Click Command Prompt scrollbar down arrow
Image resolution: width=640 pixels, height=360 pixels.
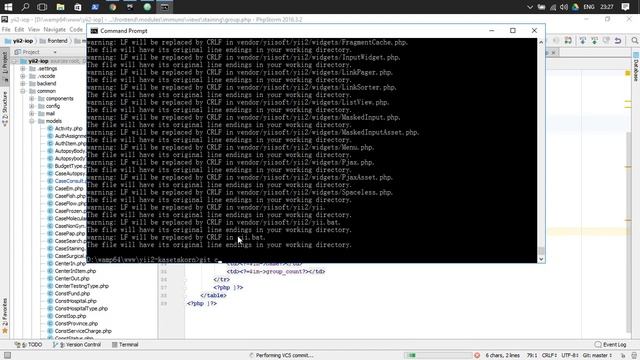point(541,259)
